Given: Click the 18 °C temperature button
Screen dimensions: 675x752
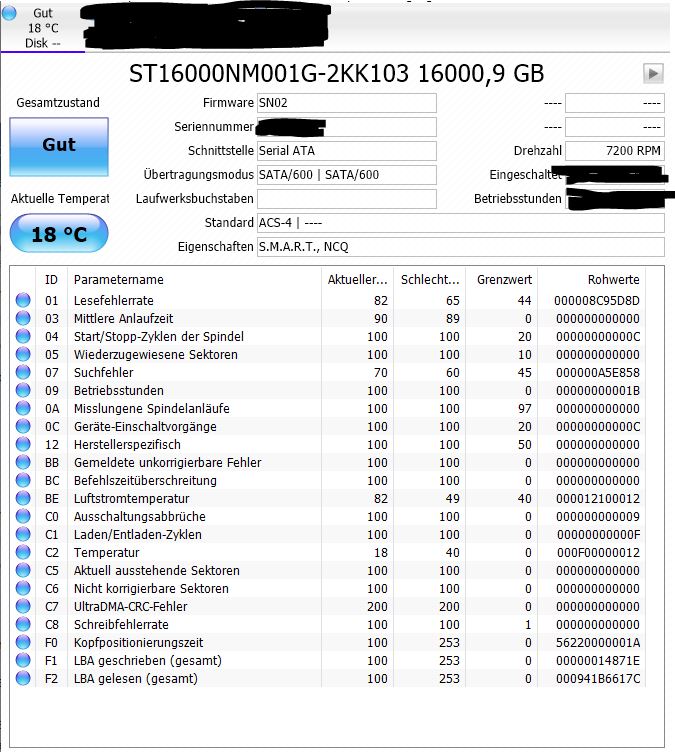Looking at the screenshot, I should (x=59, y=234).
